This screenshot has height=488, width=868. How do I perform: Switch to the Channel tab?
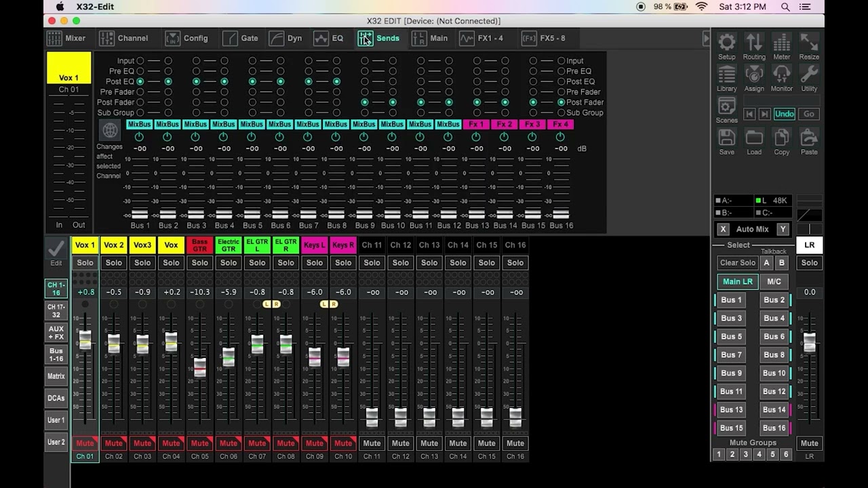[124, 38]
